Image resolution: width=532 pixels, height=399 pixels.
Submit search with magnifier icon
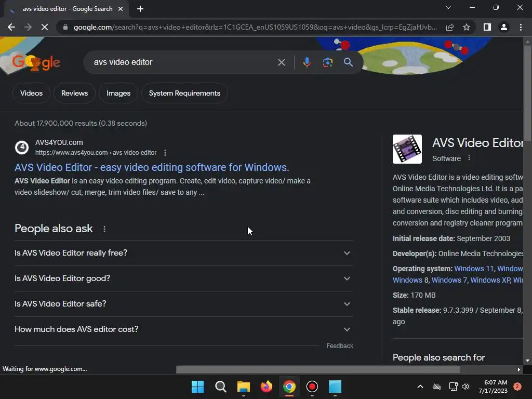coord(348,62)
